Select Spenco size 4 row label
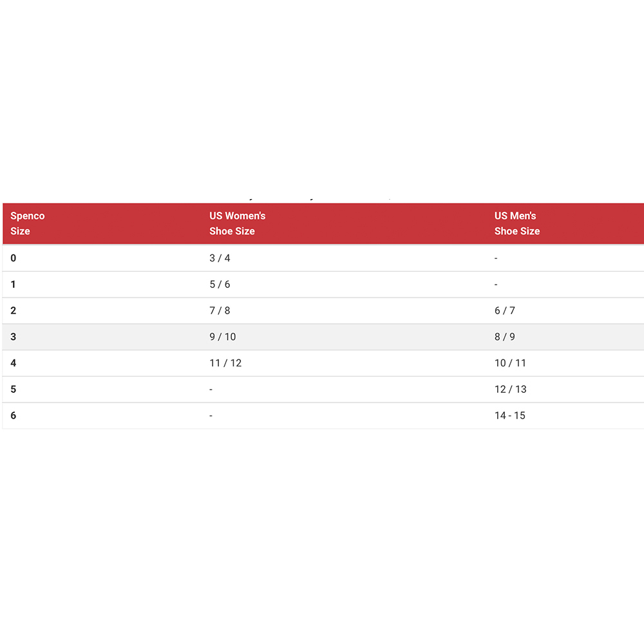The image size is (644, 644). point(13,363)
